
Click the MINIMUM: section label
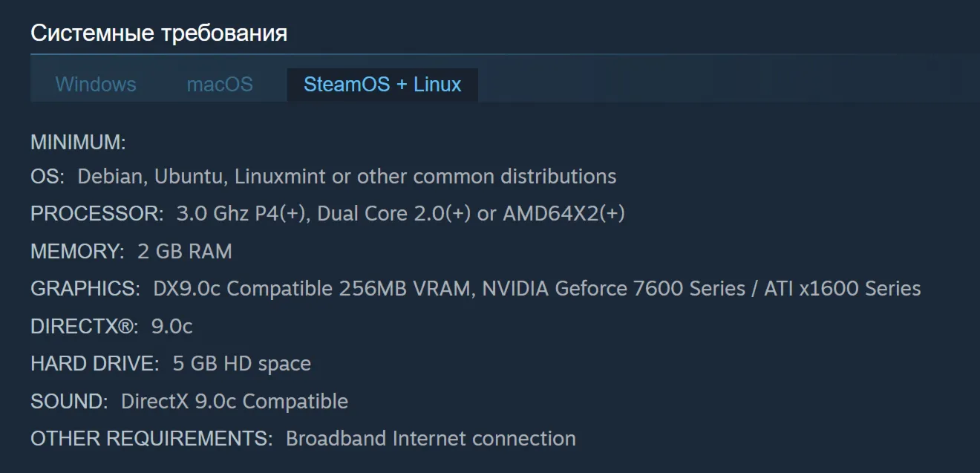click(78, 142)
